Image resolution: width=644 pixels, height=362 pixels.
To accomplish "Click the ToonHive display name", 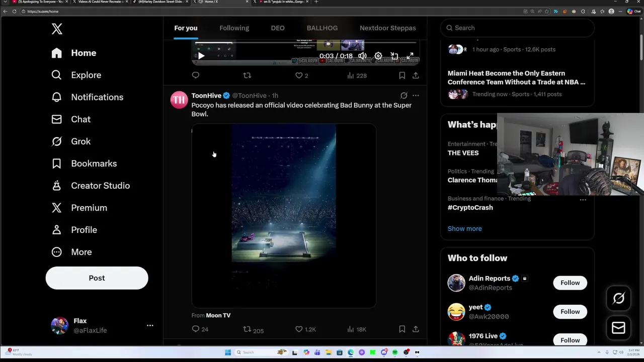I will pyautogui.click(x=206, y=96).
